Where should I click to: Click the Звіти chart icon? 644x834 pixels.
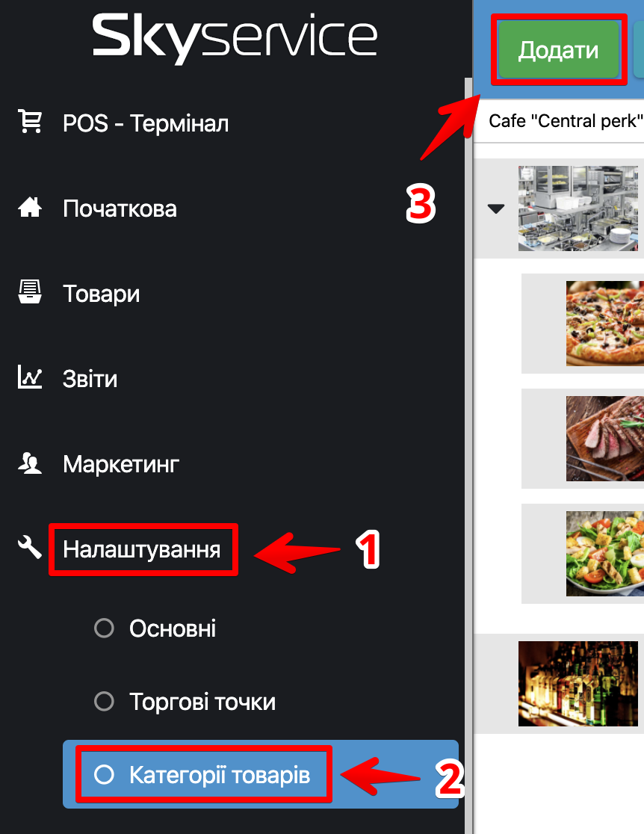point(30,377)
